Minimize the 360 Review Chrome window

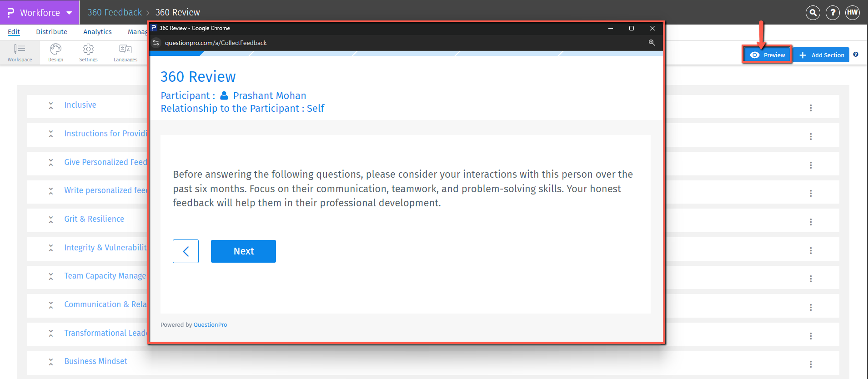tap(611, 28)
